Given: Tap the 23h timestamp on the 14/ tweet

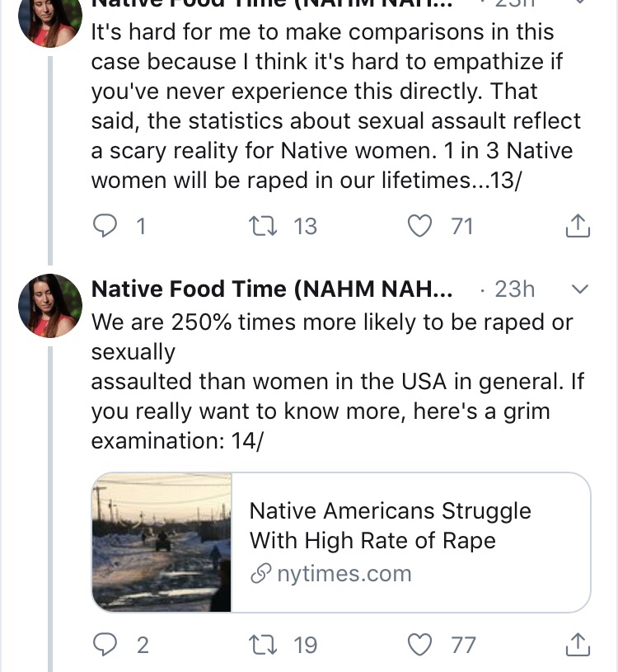Looking at the screenshot, I should [x=514, y=289].
